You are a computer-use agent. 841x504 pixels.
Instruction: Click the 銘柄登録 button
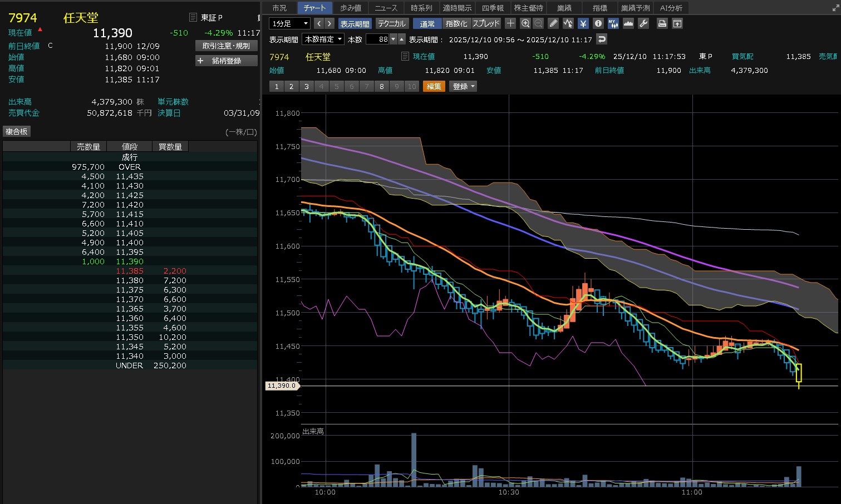coord(227,61)
